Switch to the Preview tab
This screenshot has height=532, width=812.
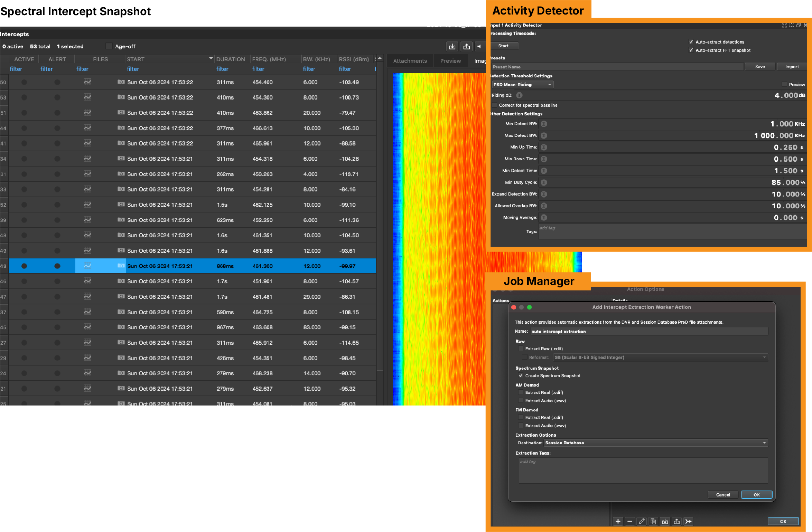click(x=450, y=61)
